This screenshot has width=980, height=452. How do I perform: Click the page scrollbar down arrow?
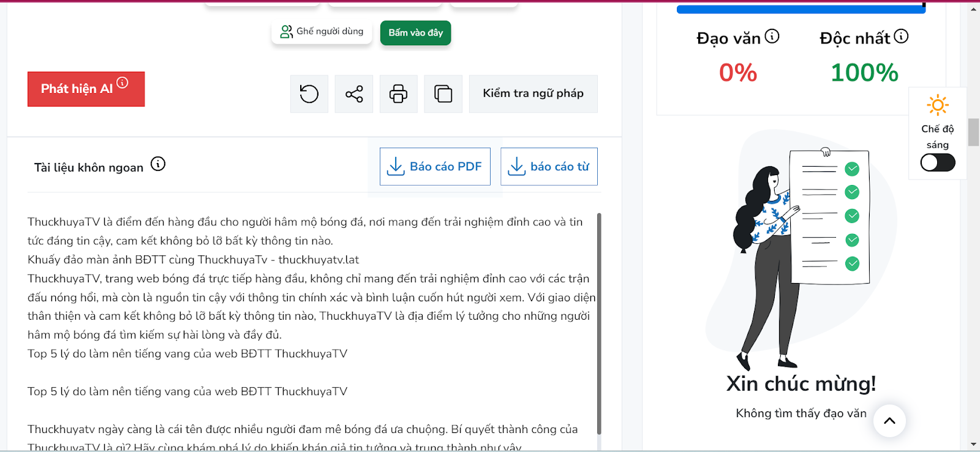click(973, 445)
